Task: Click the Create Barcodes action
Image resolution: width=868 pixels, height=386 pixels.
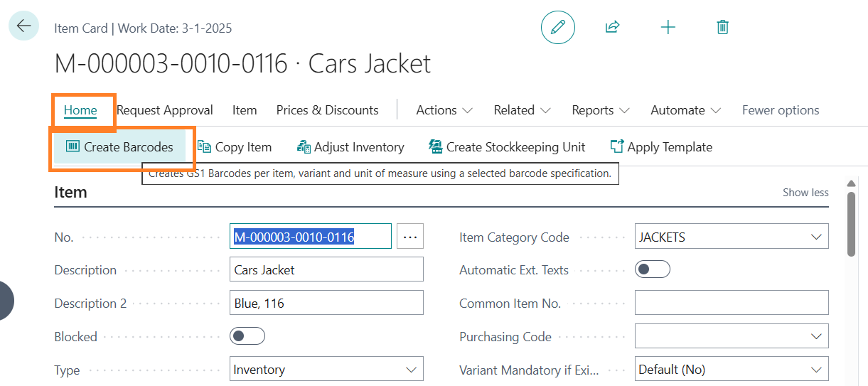Action: 119,147
